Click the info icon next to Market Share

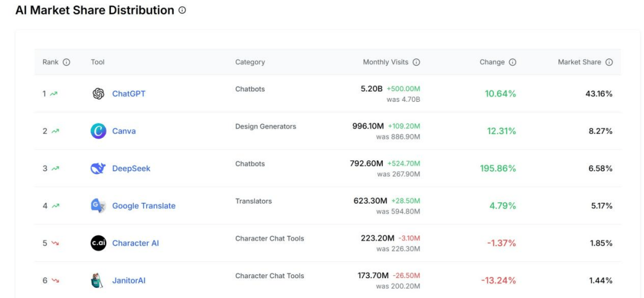(x=609, y=62)
